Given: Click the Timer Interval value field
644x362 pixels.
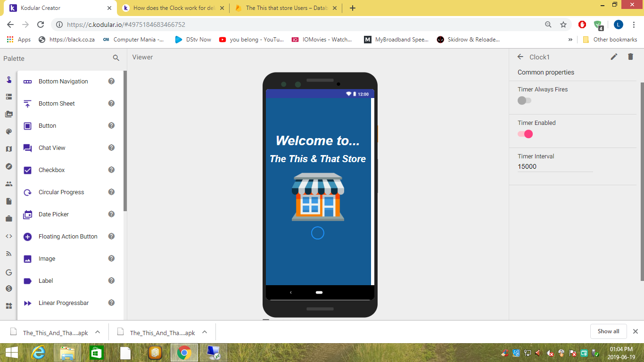Looking at the screenshot, I should [x=555, y=166].
